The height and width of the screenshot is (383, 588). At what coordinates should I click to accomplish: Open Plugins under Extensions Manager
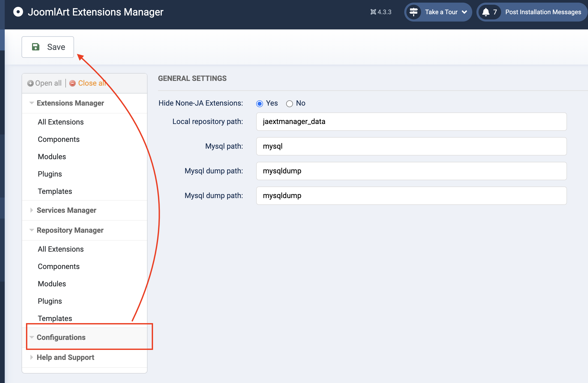pos(50,174)
